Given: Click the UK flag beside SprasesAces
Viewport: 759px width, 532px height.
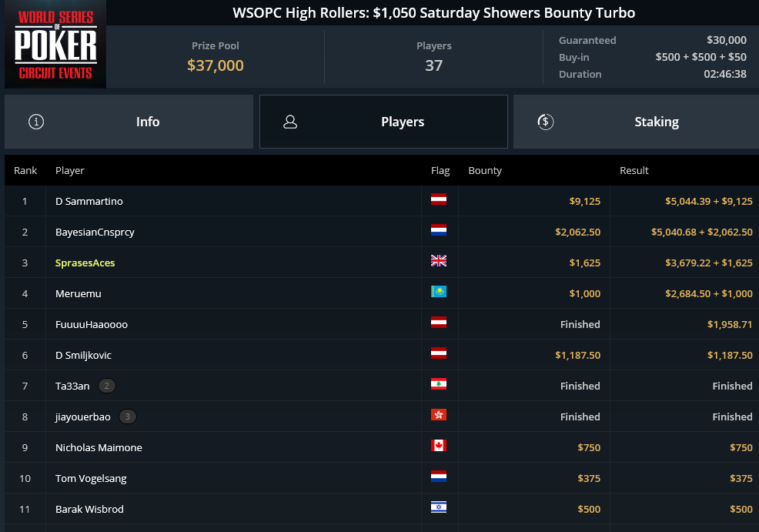Looking at the screenshot, I should (x=439, y=261).
